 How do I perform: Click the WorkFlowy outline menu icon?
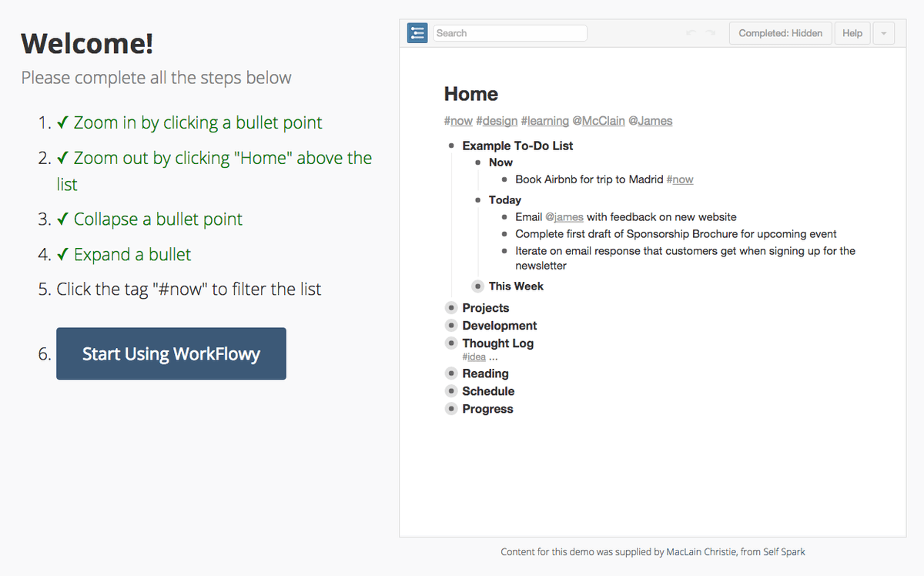pyautogui.click(x=417, y=33)
